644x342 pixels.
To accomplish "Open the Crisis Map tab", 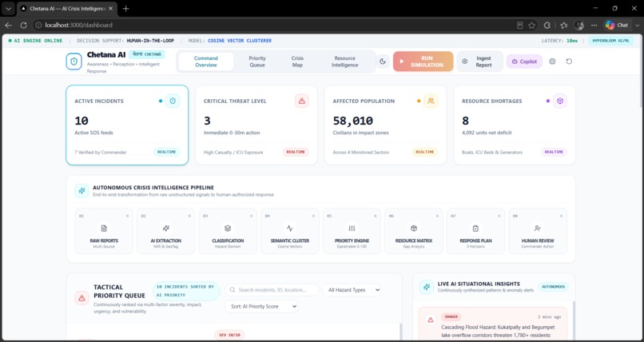I will 297,62.
